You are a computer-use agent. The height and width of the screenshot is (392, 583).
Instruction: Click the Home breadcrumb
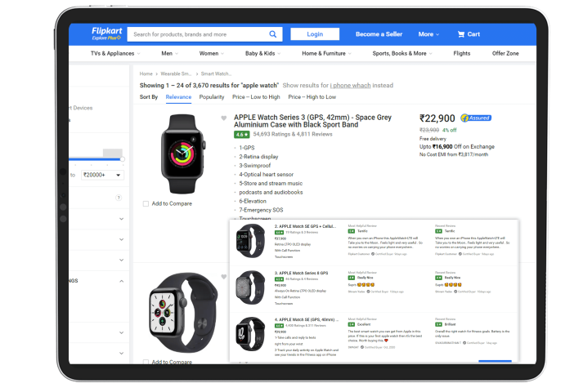coord(146,73)
